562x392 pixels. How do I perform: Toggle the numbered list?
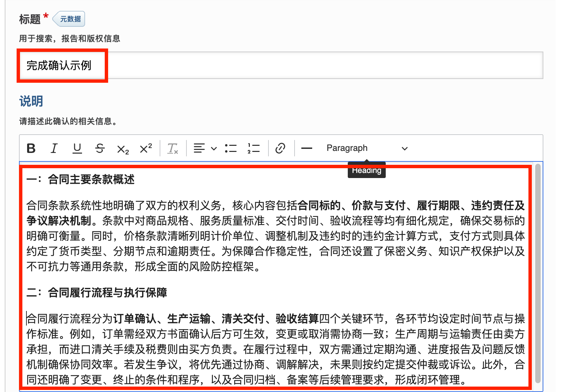pos(254,148)
